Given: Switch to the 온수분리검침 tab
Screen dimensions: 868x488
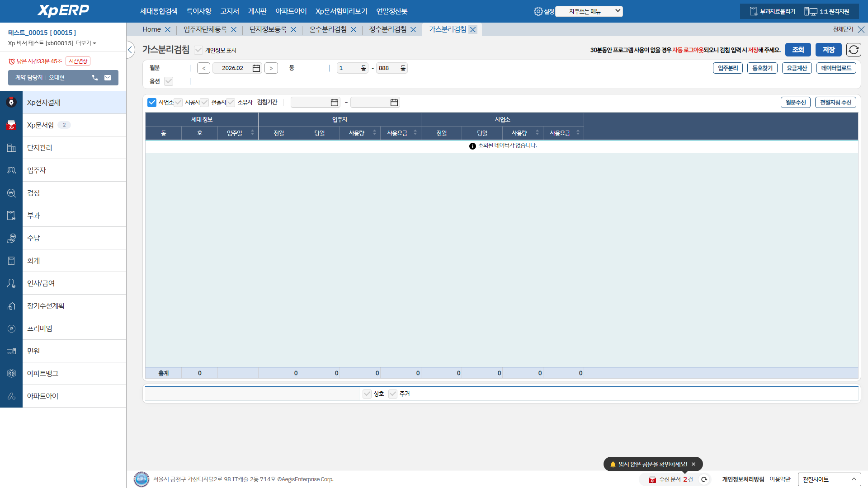Looking at the screenshot, I should (x=328, y=29).
